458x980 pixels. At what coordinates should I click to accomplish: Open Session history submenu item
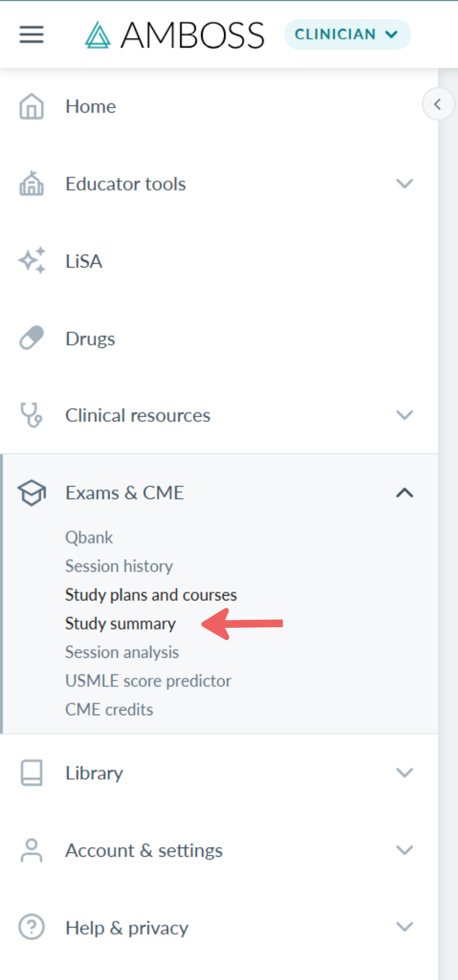point(119,566)
